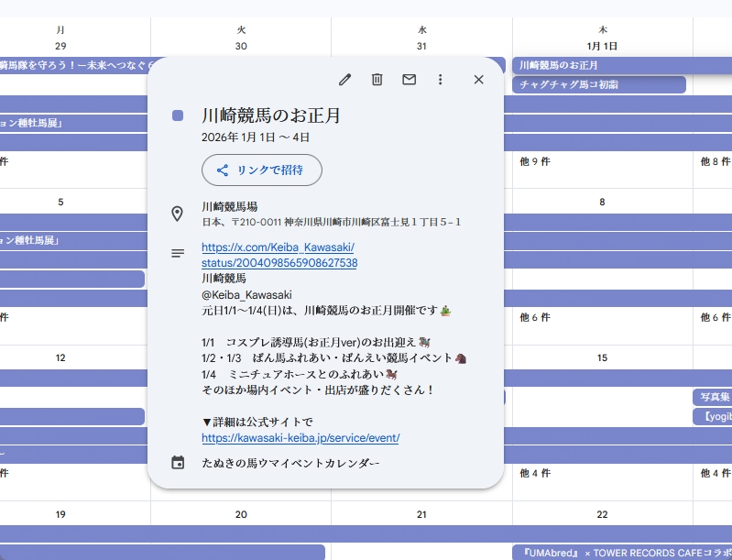Open the TOWER RECORDS CAFE event
Image resolution: width=732 pixels, height=560 pixels.
coord(621,553)
